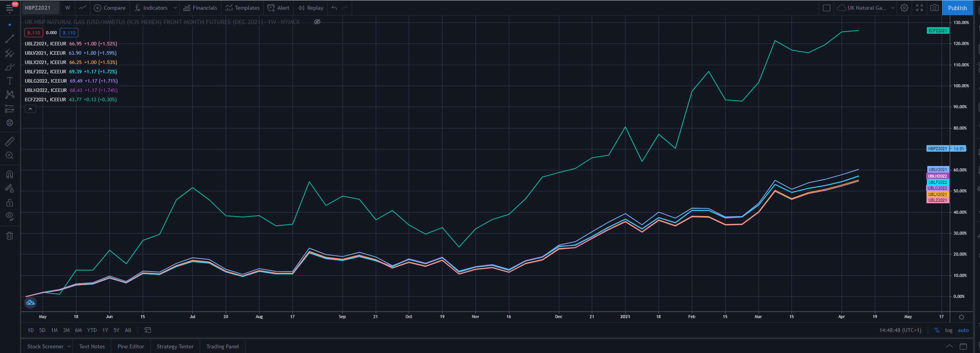This screenshot has height=353, width=980.
Task: Open the Gann and Fibonacci tools
Action: click(10, 53)
